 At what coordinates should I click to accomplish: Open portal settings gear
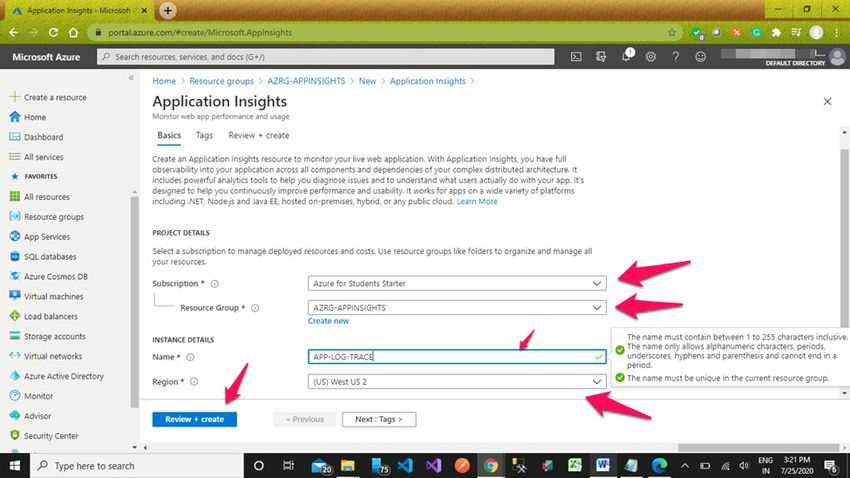pyautogui.click(x=651, y=56)
